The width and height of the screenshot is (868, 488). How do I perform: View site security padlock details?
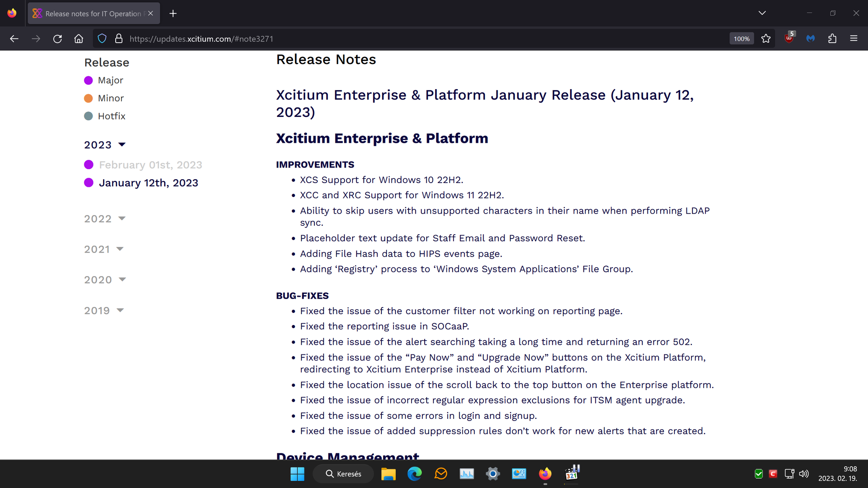click(119, 39)
